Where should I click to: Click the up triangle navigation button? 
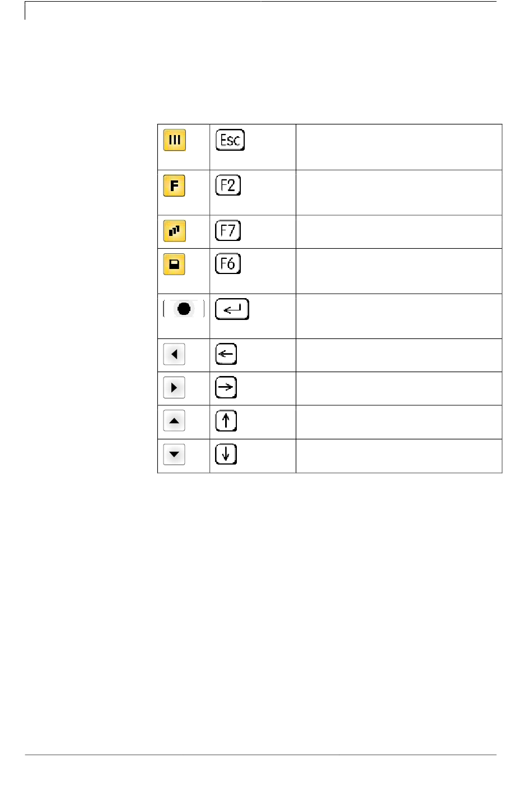174,421
